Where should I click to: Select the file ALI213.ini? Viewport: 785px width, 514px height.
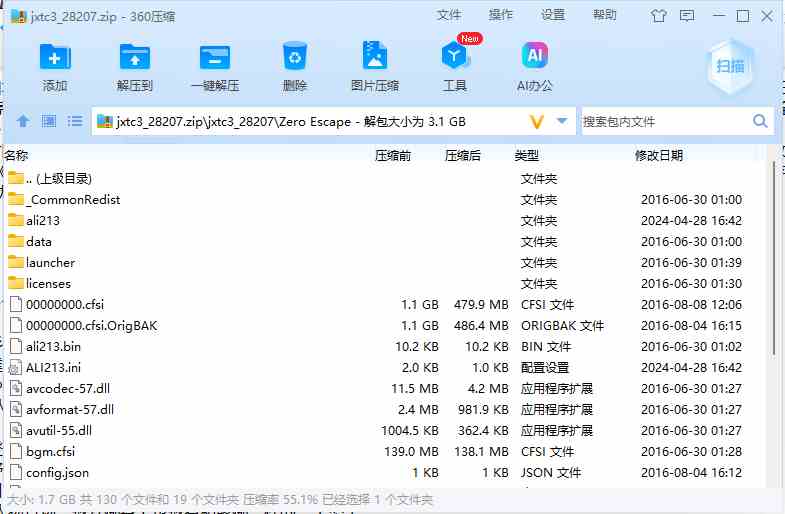coord(385,368)
